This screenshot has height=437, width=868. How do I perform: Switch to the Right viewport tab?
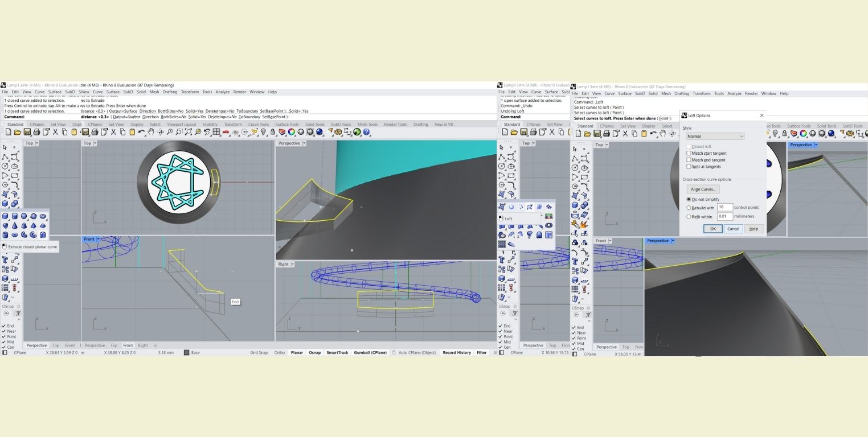(142, 345)
